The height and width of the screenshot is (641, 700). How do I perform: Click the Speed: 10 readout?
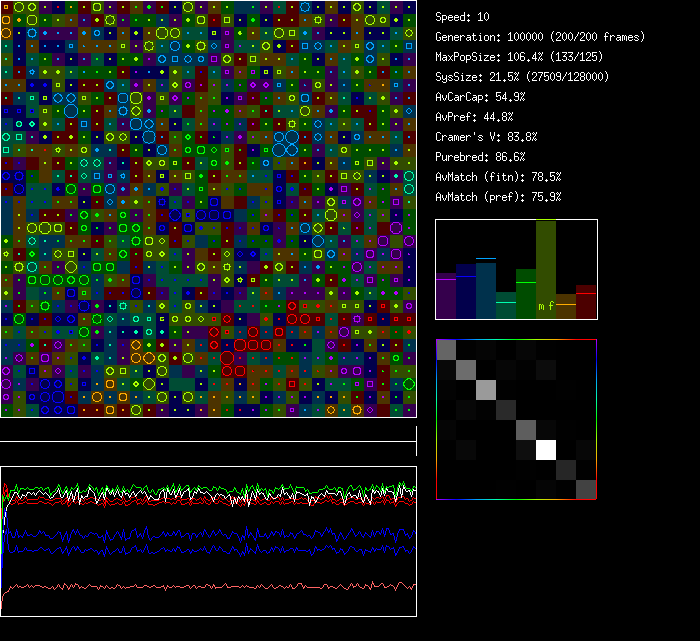462,17
